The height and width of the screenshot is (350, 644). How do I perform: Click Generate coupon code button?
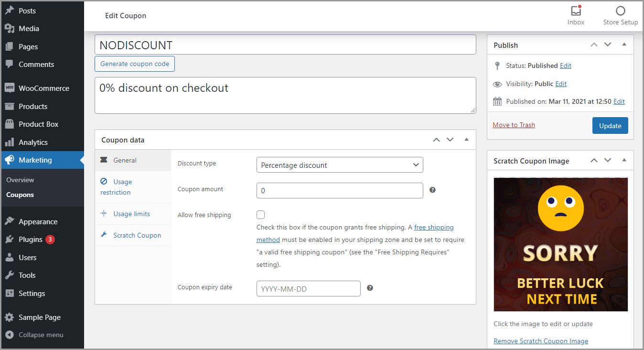point(135,64)
